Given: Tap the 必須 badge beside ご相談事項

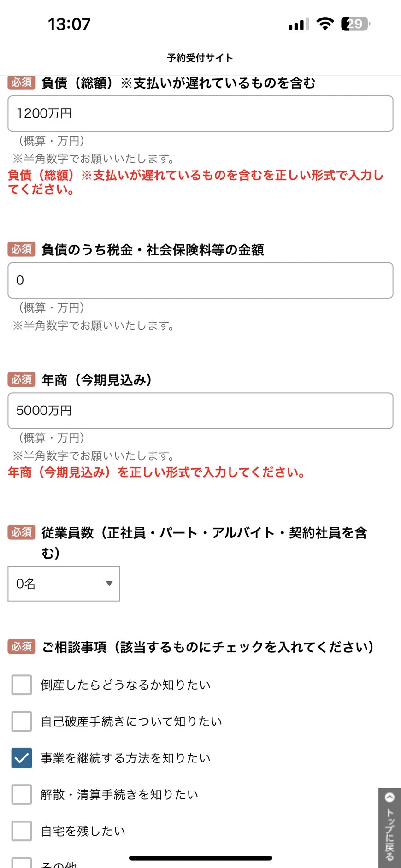Looking at the screenshot, I should click(22, 647).
